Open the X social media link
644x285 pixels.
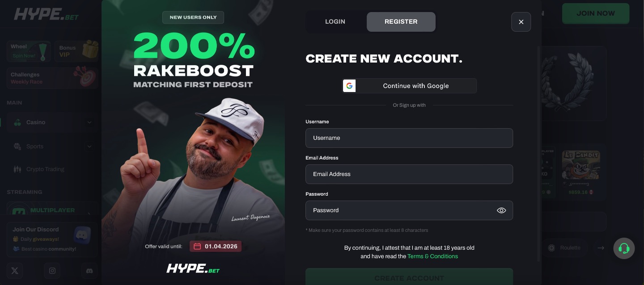(15, 271)
